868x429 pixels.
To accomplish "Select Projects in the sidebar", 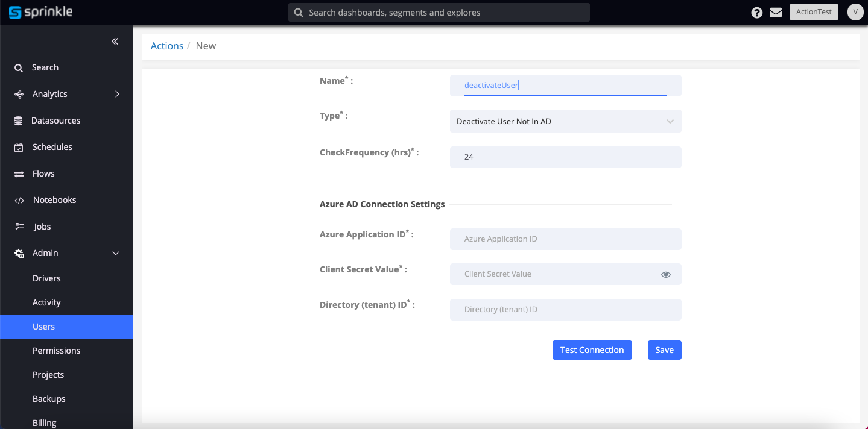I will 48,375.
